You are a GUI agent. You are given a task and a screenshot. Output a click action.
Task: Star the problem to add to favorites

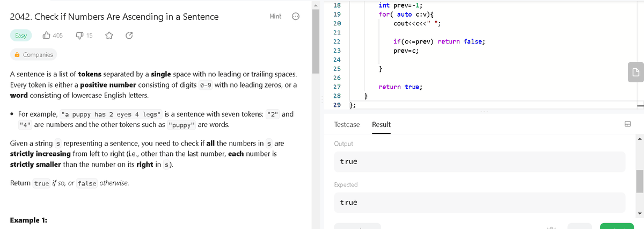pos(109,35)
